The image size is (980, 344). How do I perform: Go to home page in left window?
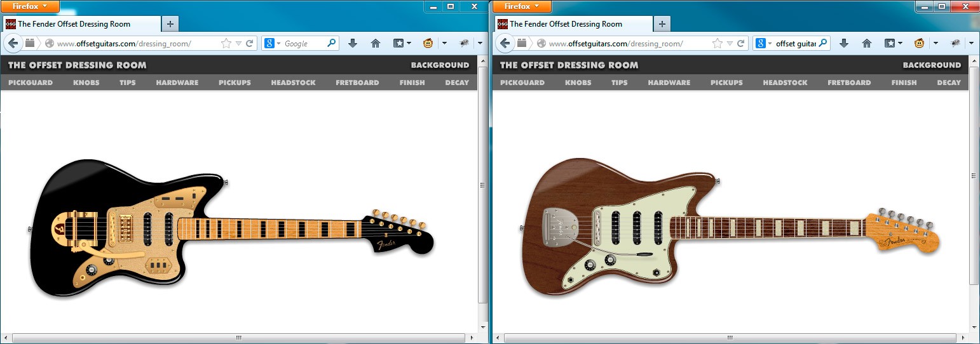tap(376, 43)
